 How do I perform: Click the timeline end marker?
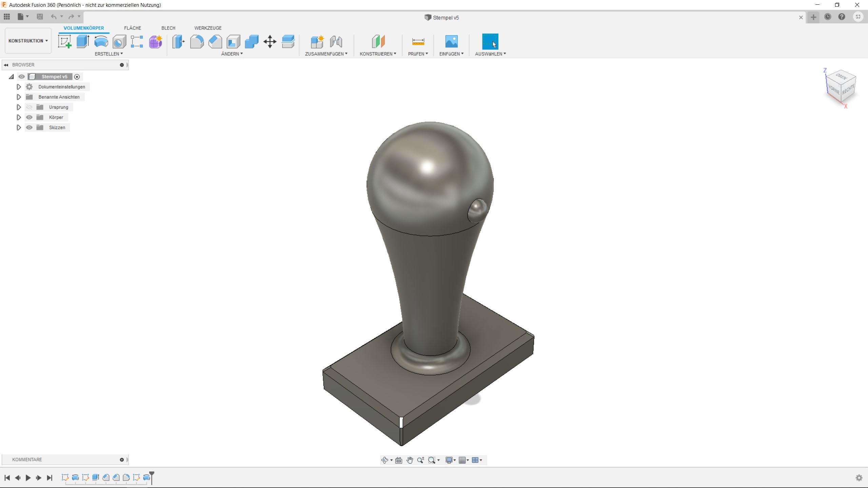click(x=152, y=477)
